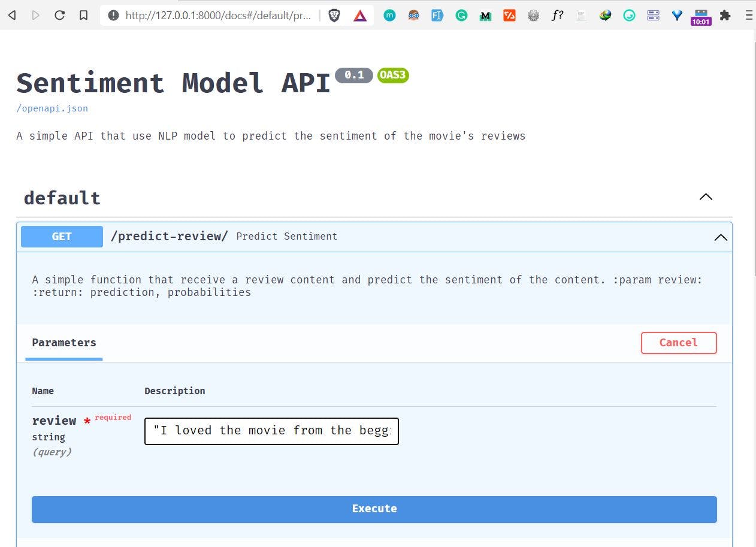Click the red Cancel button
The width and height of the screenshot is (756, 547).
click(x=678, y=343)
